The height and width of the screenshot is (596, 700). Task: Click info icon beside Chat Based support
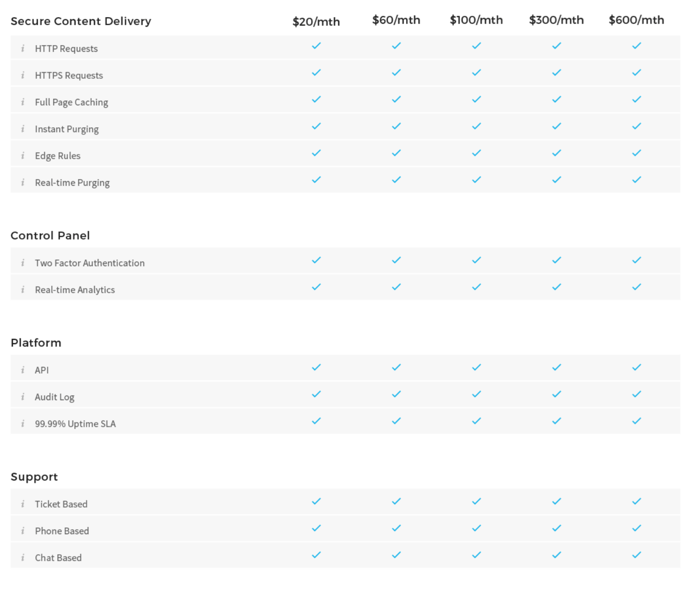click(x=23, y=558)
